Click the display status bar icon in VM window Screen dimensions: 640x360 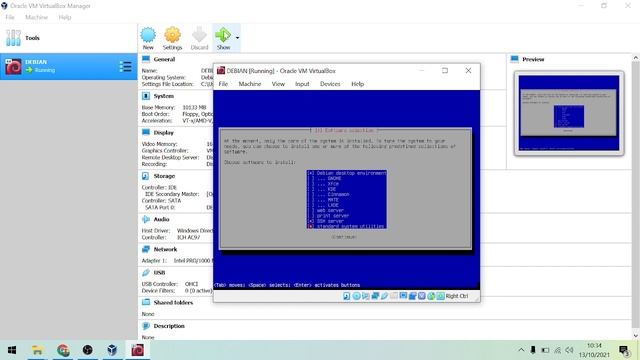point(403,296)
